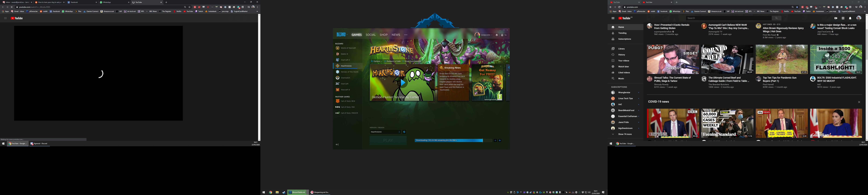This screenshot has height=195, width=868.
Task: Open download settings gear in Battle.net
Action: click(x=500, y=141)
